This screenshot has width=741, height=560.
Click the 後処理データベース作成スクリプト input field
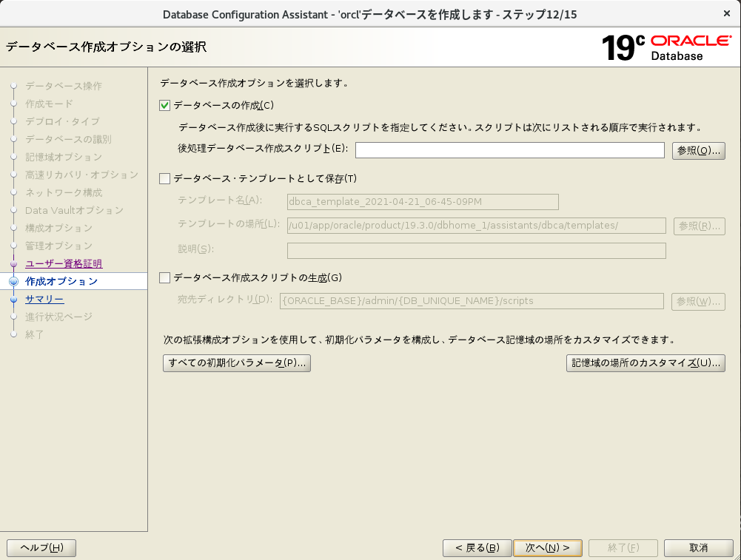click(x=509, y=150)
